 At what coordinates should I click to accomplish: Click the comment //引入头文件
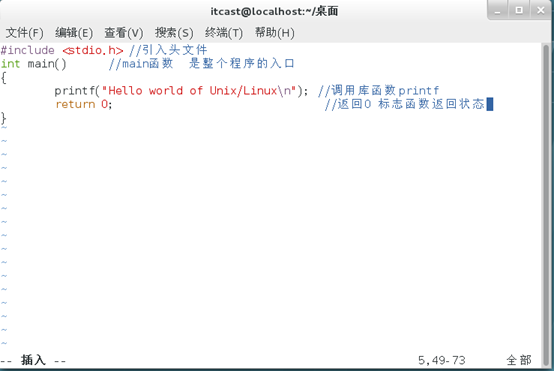pos(168,50)
